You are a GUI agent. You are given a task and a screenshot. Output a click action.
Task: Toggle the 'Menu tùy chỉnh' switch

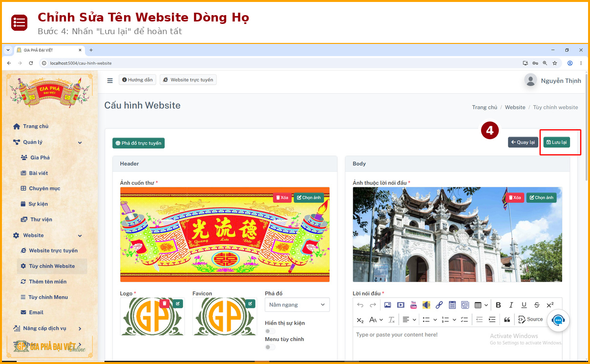[x=270, y=347]
